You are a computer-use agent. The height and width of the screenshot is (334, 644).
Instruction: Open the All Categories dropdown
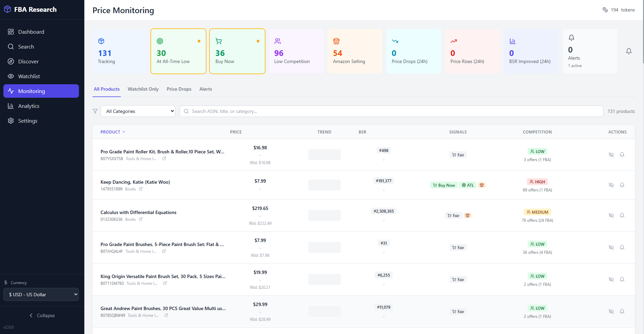138,111
